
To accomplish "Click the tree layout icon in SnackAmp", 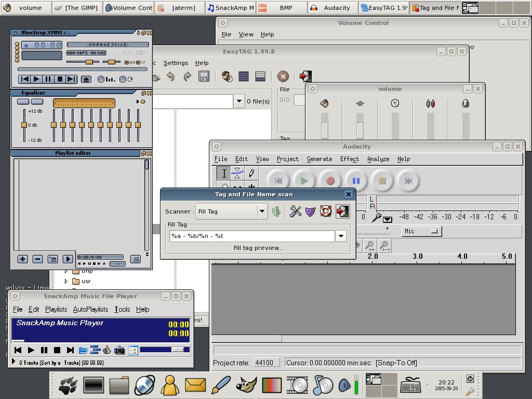I will point(134,350).
